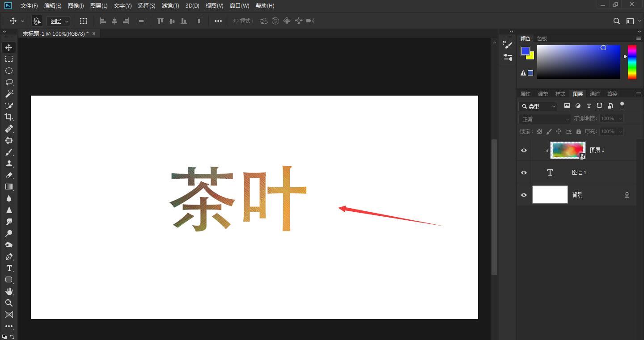Screen dimensions: 644x340
Task: Click the 图层1 texture layer thumbnail
Action: tap(568, 150)
